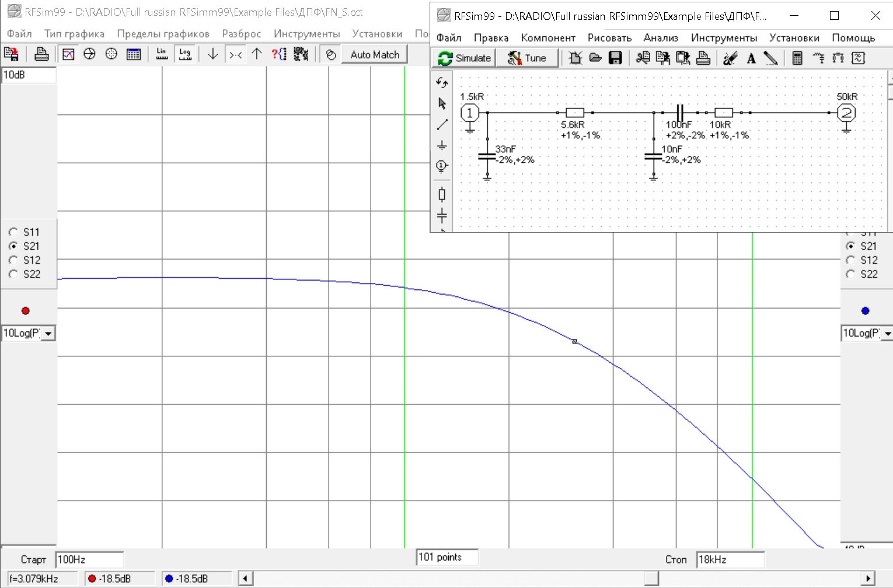
Task: Click the copy icon in the schematic toolbar
Action: click(663, 58)
